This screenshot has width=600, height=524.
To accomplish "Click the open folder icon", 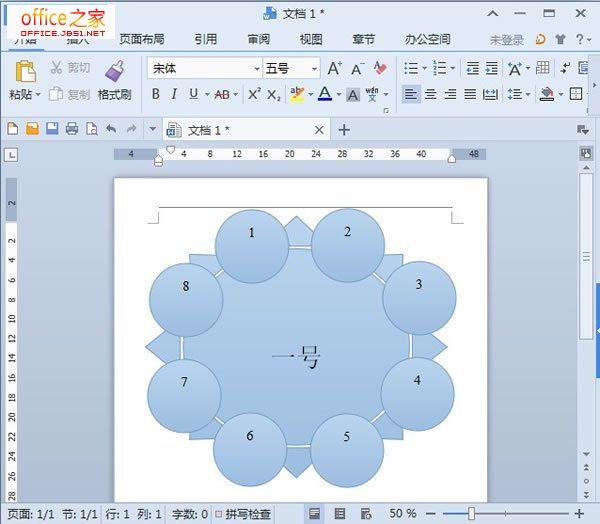I will (x=33, y=129).
